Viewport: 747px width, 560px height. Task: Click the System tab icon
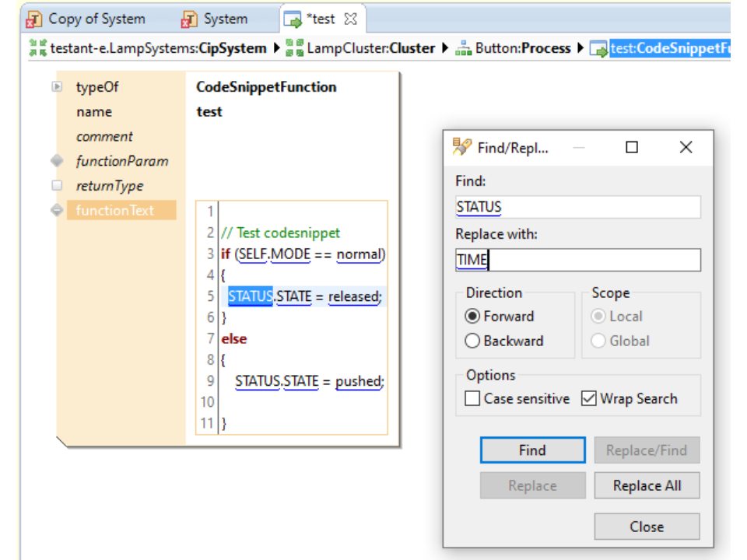(x=189, y=19)
